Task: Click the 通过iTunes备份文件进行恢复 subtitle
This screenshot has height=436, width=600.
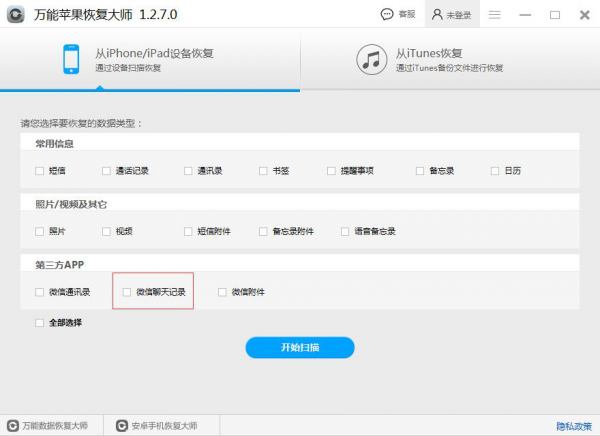Action: (449, 68)
